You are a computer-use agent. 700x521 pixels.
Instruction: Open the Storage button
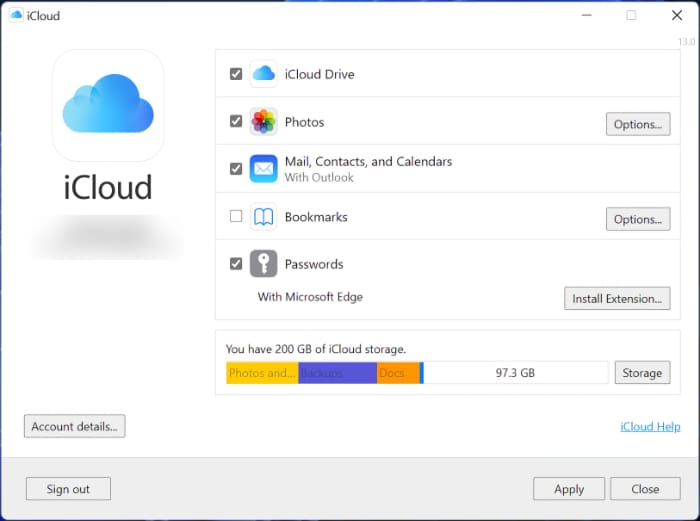(642, 373)
